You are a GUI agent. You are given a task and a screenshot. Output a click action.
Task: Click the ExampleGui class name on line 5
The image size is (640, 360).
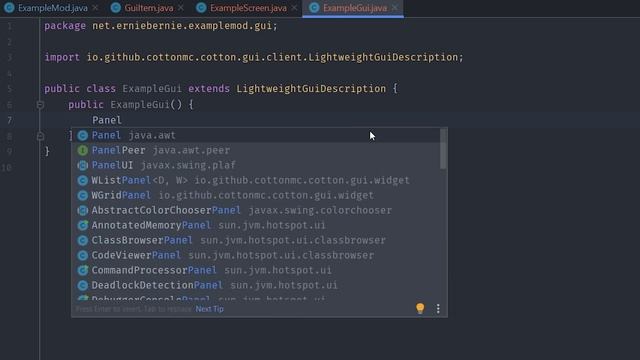(152, 89)
